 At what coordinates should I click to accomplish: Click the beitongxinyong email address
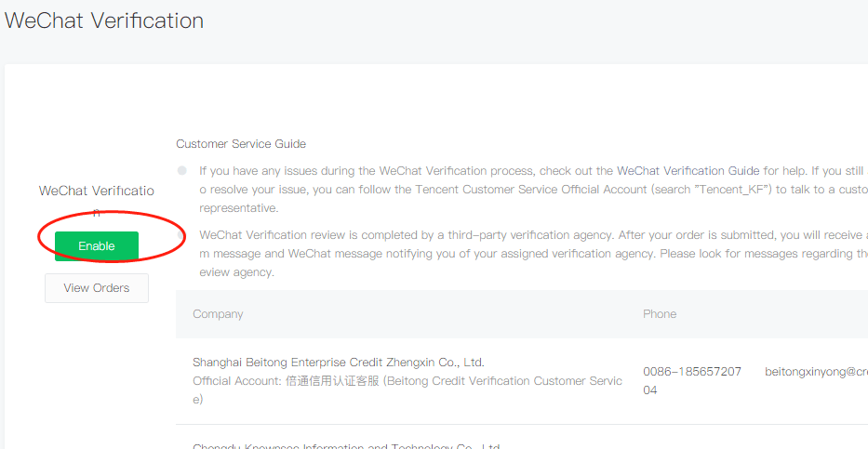coord(816,372)
